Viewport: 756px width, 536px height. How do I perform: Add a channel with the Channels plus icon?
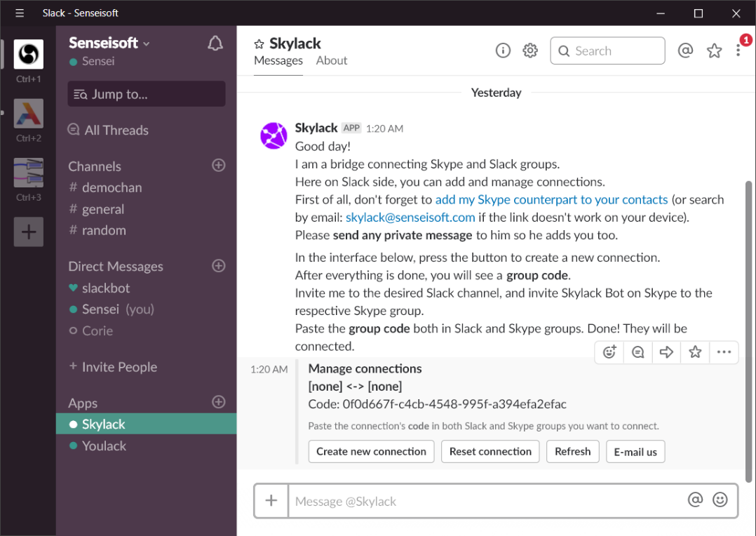coord(218,166)
